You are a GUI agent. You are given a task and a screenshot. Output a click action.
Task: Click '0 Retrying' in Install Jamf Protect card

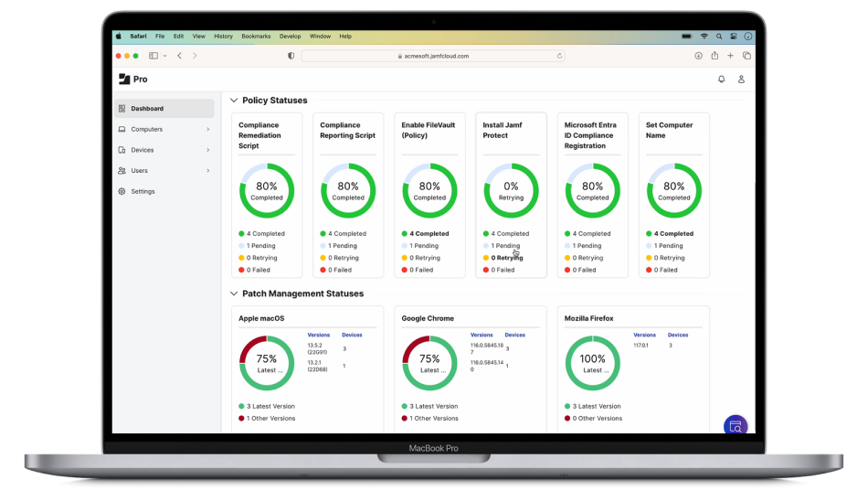pos(503,258)
